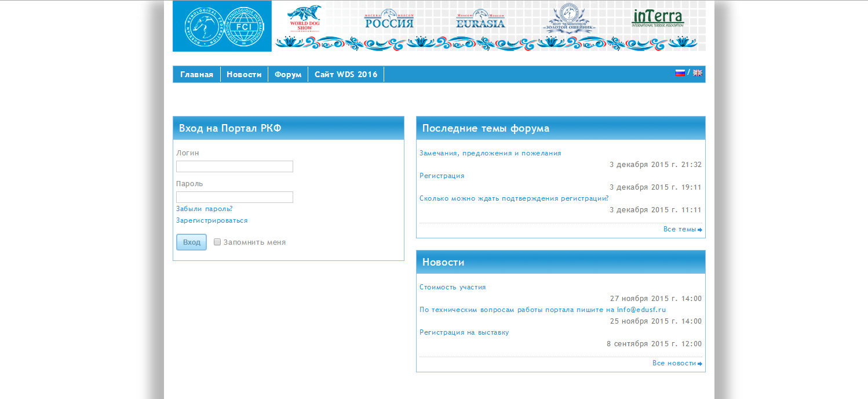Open the Стоимость участия news item
The image size is (868, 399).
click(453, 287)
